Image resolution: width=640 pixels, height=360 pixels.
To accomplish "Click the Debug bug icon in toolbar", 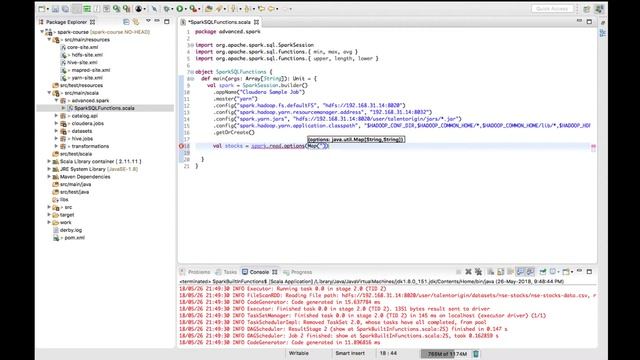I will [x=167, y=9].
